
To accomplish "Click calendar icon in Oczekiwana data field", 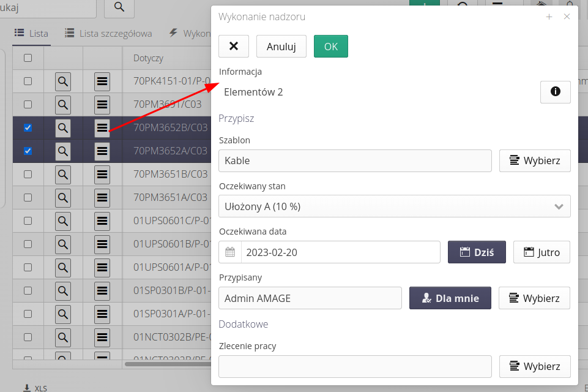I will coord(230,252).
